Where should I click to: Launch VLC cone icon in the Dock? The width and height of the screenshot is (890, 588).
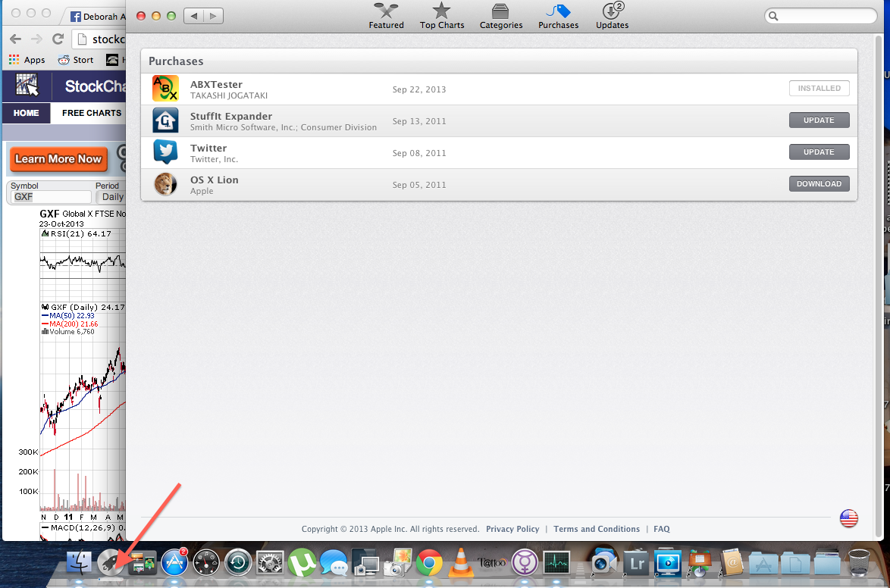(x=461, y=563)
